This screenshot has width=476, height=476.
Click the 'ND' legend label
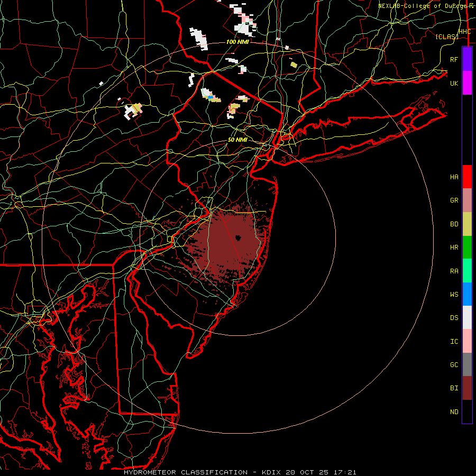454,412
